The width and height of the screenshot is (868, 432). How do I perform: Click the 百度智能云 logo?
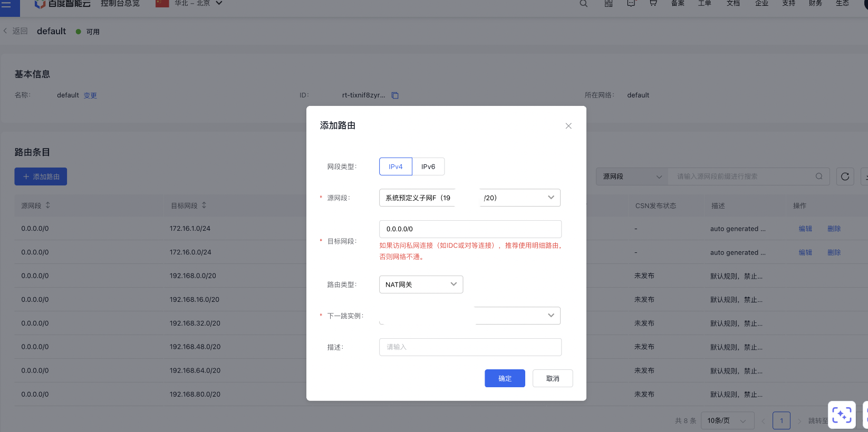click(62, 3)
